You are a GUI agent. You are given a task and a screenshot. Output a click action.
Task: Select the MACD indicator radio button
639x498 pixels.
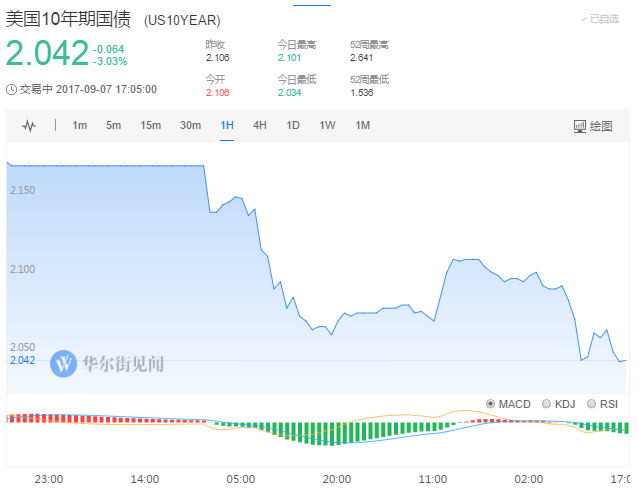tap(490, 403)
